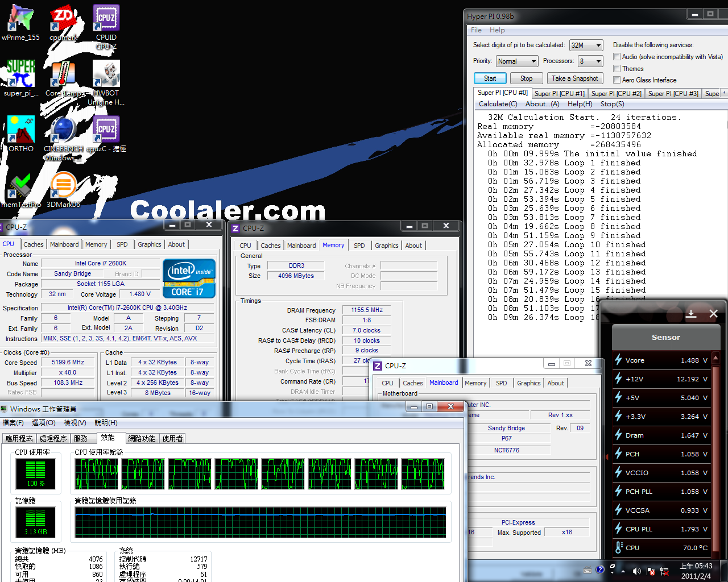This screenshot has width=728, height=582.
Task: Open the 處理程序 tab in Task Manager
Action: point(53,439)
